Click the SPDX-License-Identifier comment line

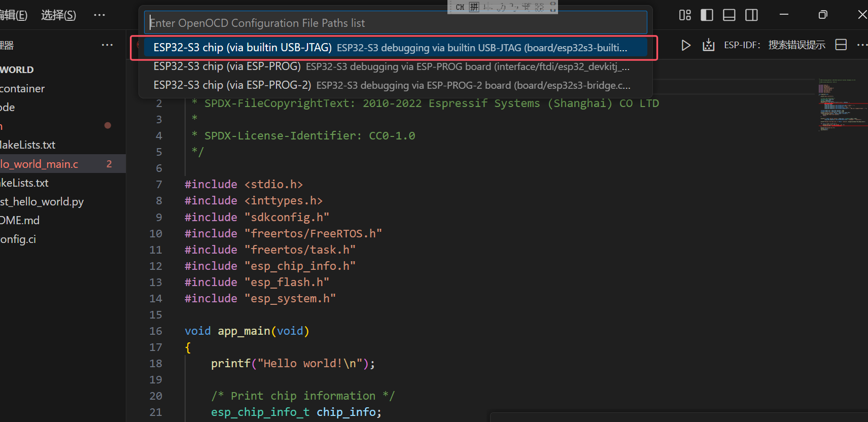point(303,136)
